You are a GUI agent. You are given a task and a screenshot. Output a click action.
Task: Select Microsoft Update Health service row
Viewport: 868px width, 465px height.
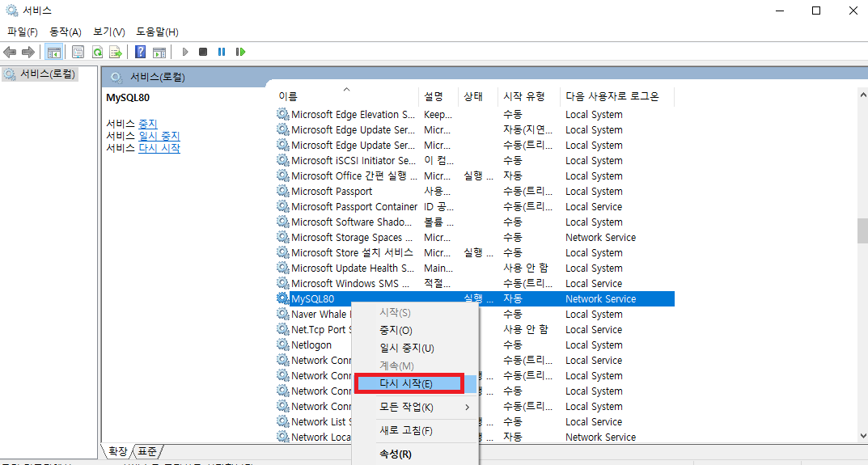(x=475, y=268)
